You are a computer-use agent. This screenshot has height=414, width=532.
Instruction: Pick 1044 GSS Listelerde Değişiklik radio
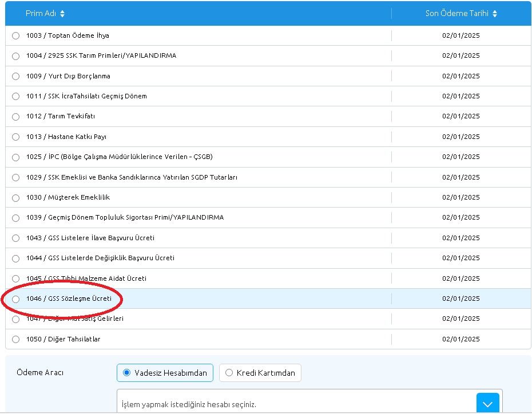tap(16, 258)
